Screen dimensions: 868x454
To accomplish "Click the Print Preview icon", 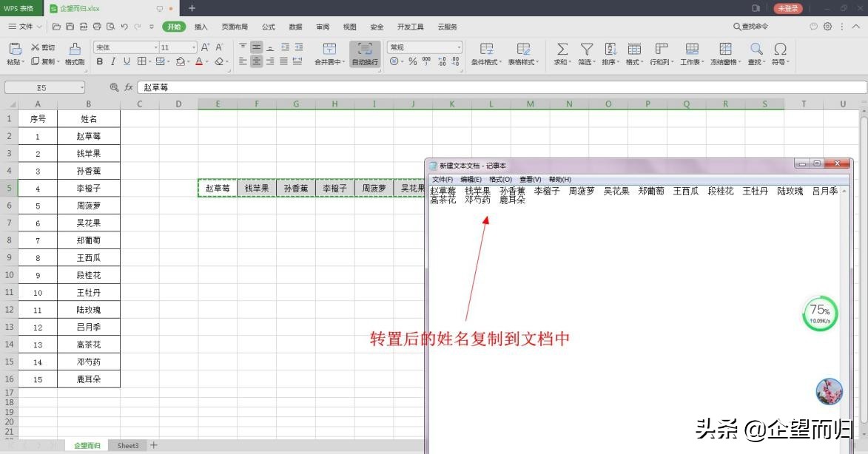I will 111,27.
